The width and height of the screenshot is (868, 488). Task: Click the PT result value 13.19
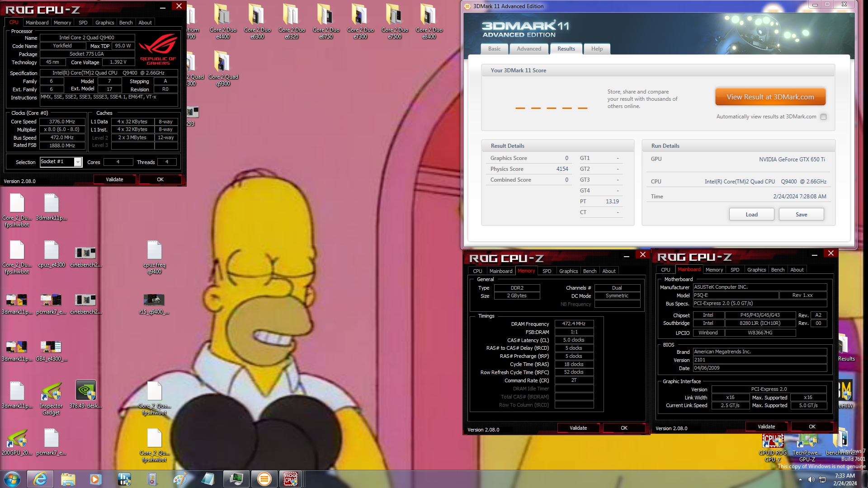click(612, 202)
